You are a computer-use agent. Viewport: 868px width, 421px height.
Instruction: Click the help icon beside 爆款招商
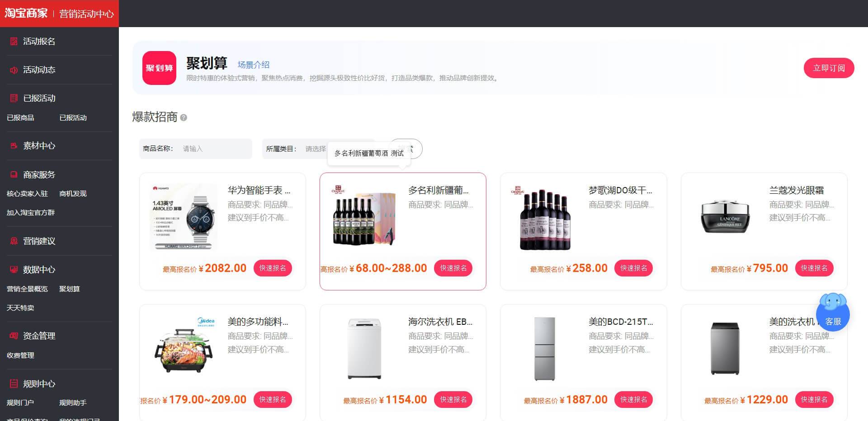184,118
